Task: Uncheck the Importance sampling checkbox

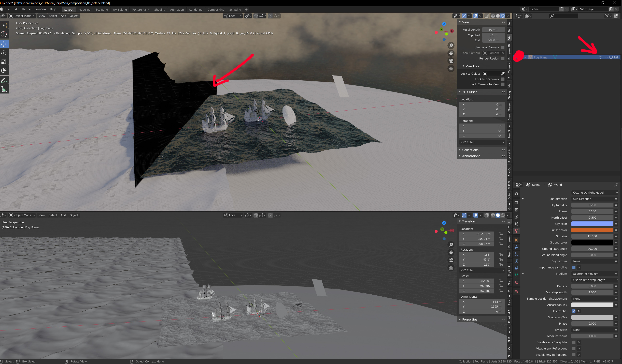Action: pyautogui.click(x=574, y=267)
